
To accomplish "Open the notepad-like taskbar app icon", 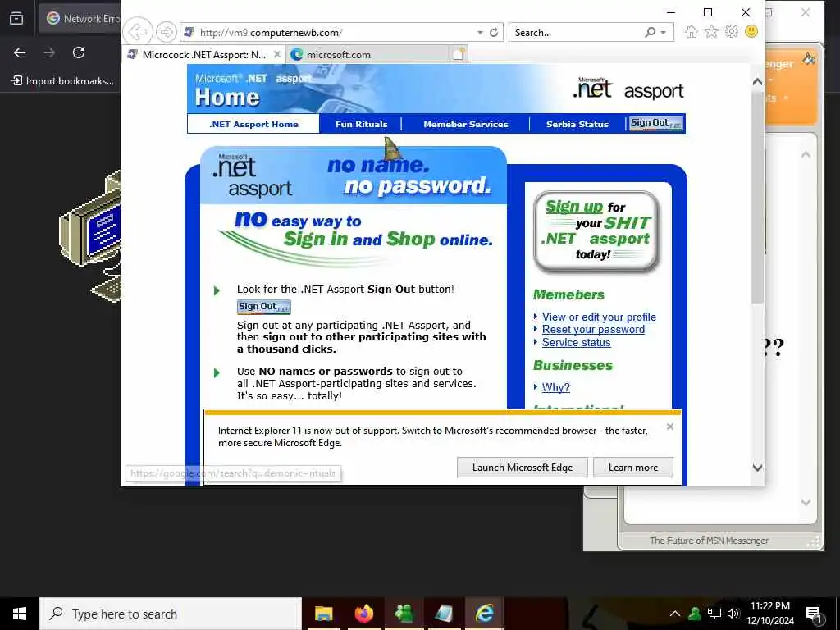I will pyautogui.click(x=444, y=614).
